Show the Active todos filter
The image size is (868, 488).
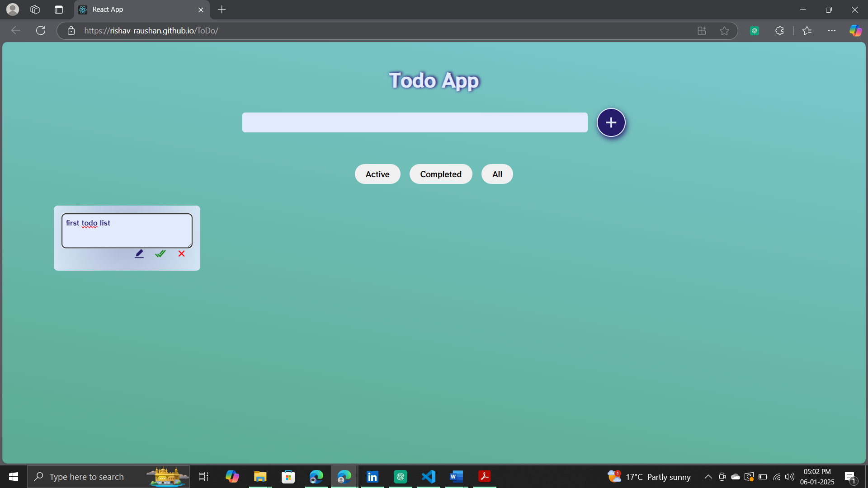(x=377, y=174)
